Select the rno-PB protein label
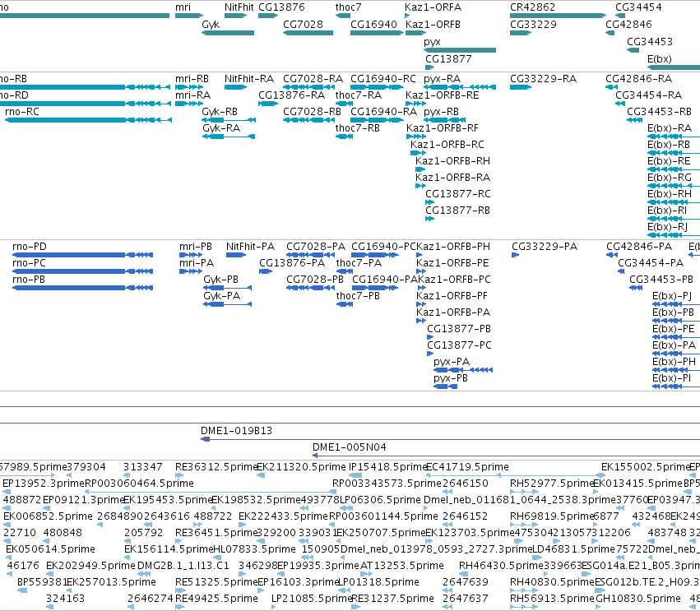Image resolution: width=700 pixels, height=611 pixels. click(29, 280)
